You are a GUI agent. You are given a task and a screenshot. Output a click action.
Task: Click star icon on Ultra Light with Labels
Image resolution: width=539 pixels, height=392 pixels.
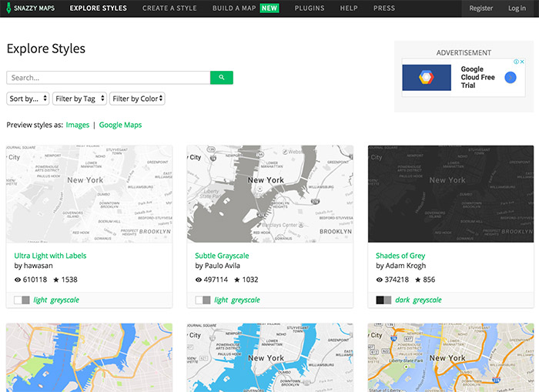(x=56, y=280)
